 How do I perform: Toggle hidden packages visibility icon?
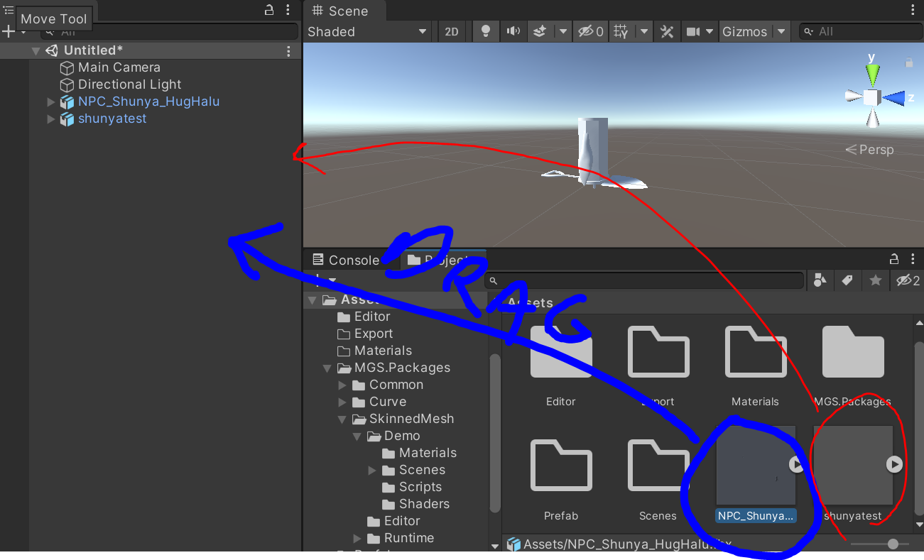tap(908, 281)
